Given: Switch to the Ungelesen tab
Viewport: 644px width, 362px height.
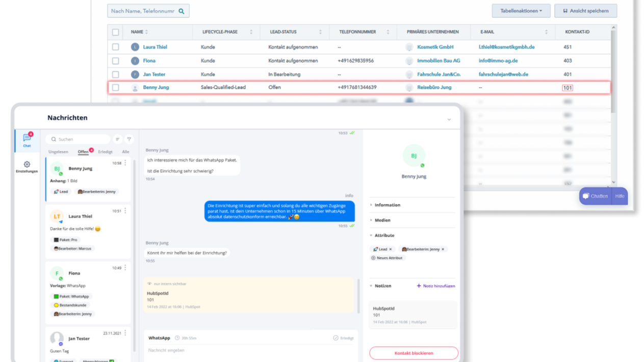Looking at the screenshot, I should 58,152.
